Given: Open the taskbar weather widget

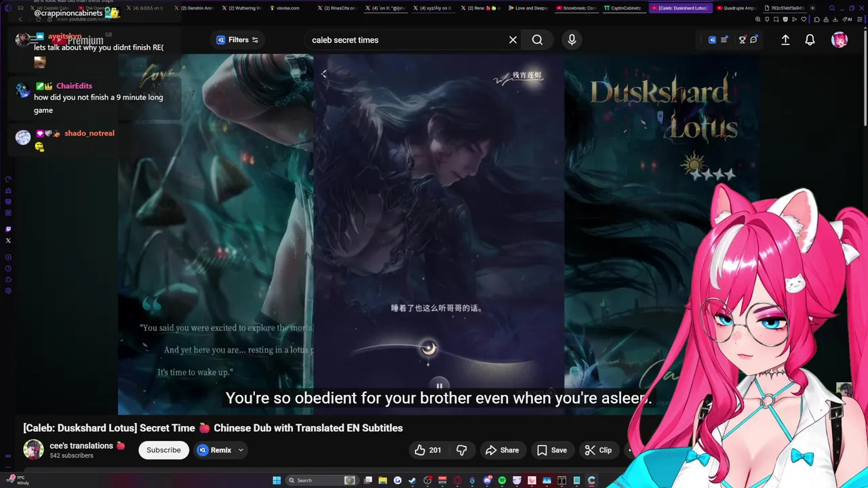Looking at the screenshot, I should [x=18, y=481].
